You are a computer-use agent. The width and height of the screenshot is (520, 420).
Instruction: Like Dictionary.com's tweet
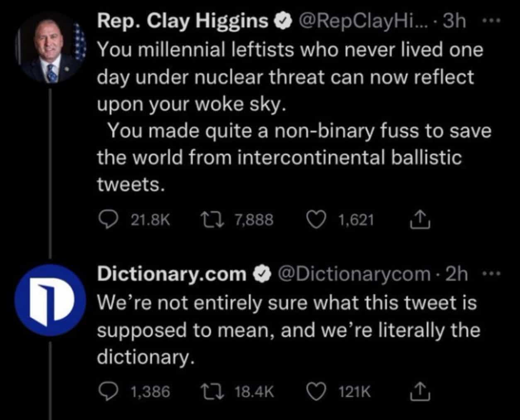315,391
